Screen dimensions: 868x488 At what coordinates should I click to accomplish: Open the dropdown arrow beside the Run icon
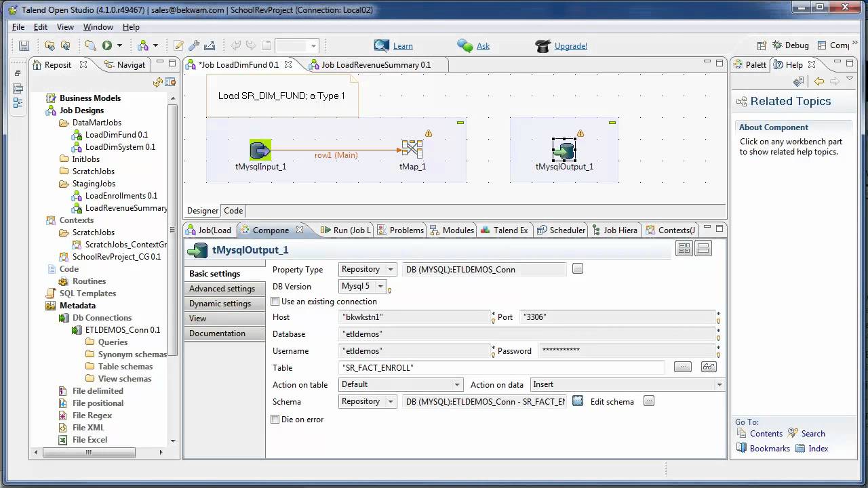point(120,45)
